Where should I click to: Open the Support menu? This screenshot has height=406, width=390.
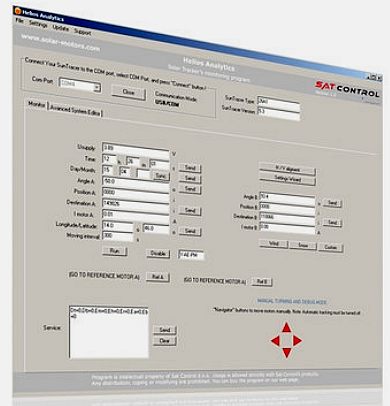point(82,32)
